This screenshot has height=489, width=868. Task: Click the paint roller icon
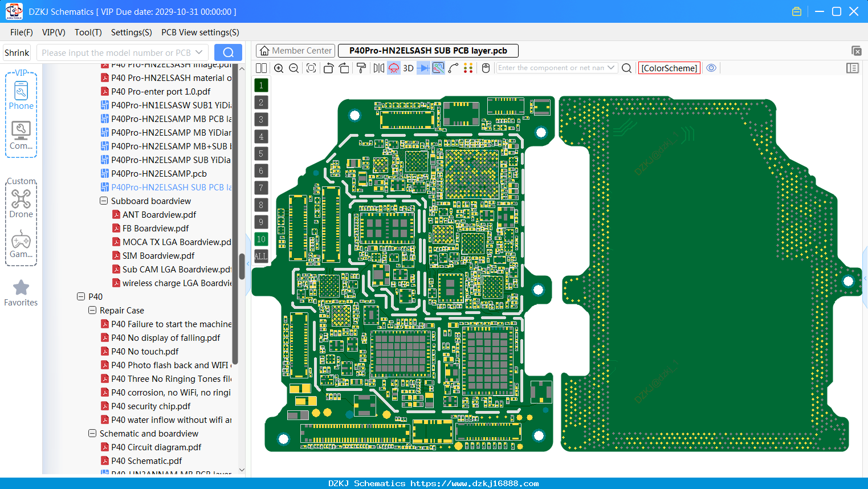coord(361,68)
